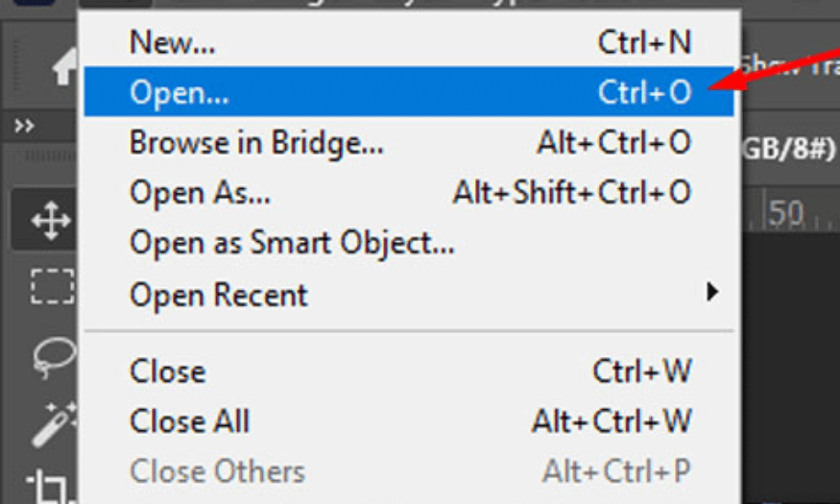Select the Magic Wand tool
This screenshot has height=504, width=840.
(x=54, y=424)
